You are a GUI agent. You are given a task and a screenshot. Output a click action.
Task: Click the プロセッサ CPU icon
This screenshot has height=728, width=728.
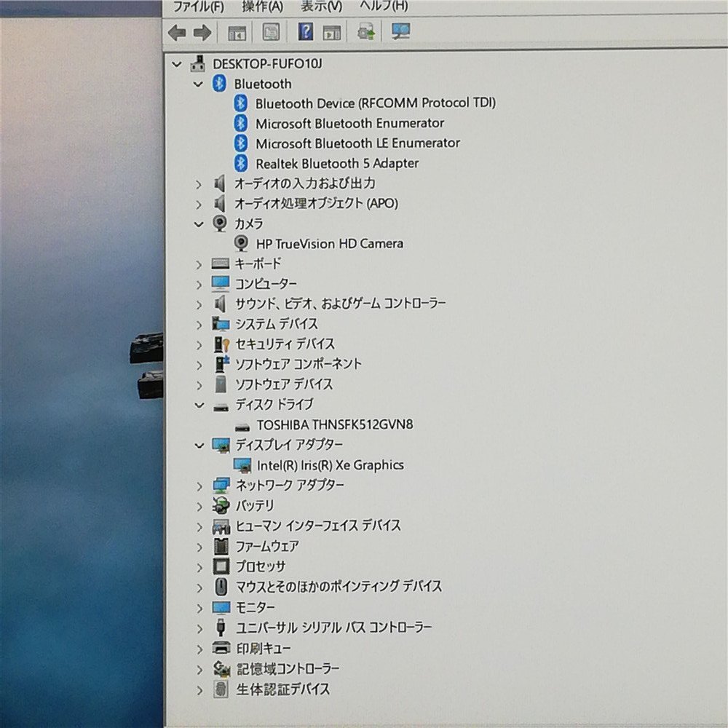click(x=221, y=566)
